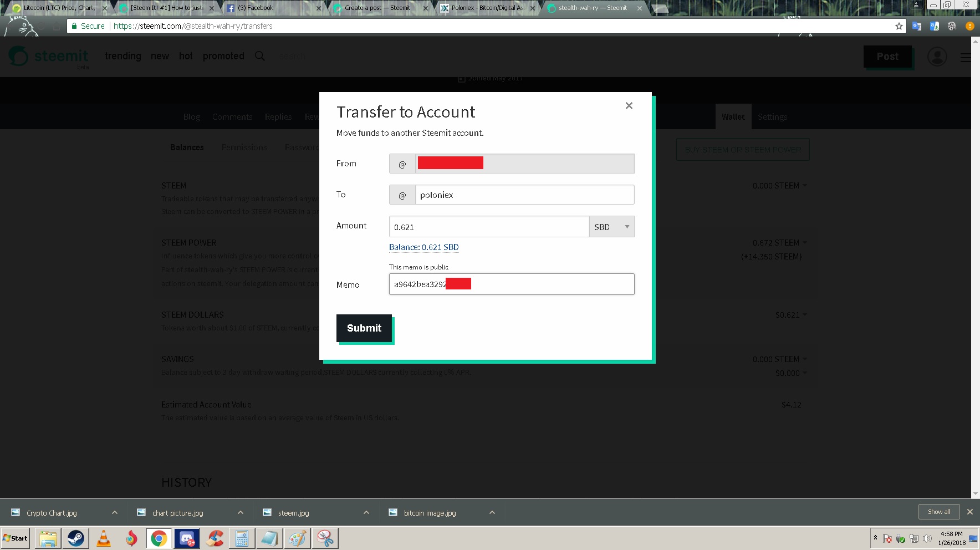Click the Secure padlock site info
The height and width of the screenshot is (550, 980).
coord(88,26)
